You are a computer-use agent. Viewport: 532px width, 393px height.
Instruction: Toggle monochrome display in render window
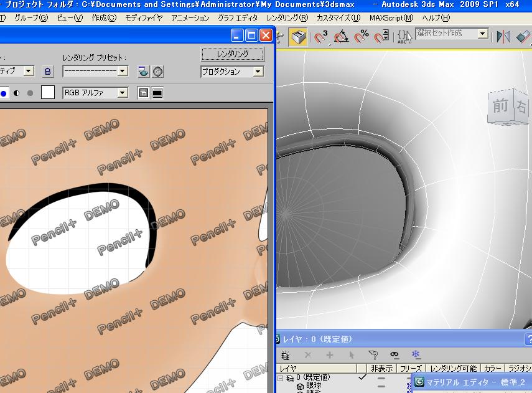pos(30,93)
